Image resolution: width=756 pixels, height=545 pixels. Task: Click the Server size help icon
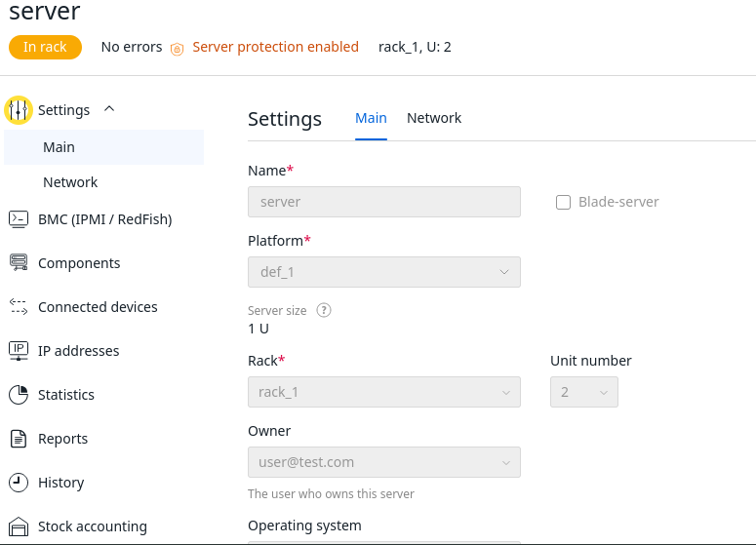(x=324, y=310)
